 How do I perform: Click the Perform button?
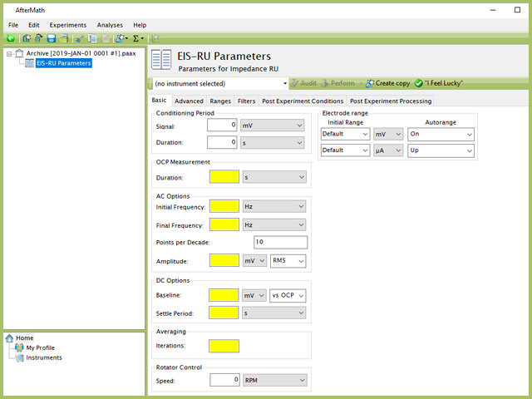coord(338,83)
